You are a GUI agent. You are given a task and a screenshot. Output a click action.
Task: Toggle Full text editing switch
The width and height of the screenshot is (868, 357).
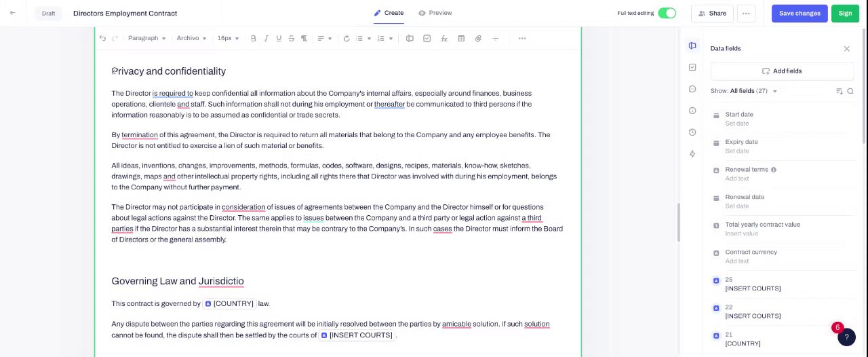667,13
